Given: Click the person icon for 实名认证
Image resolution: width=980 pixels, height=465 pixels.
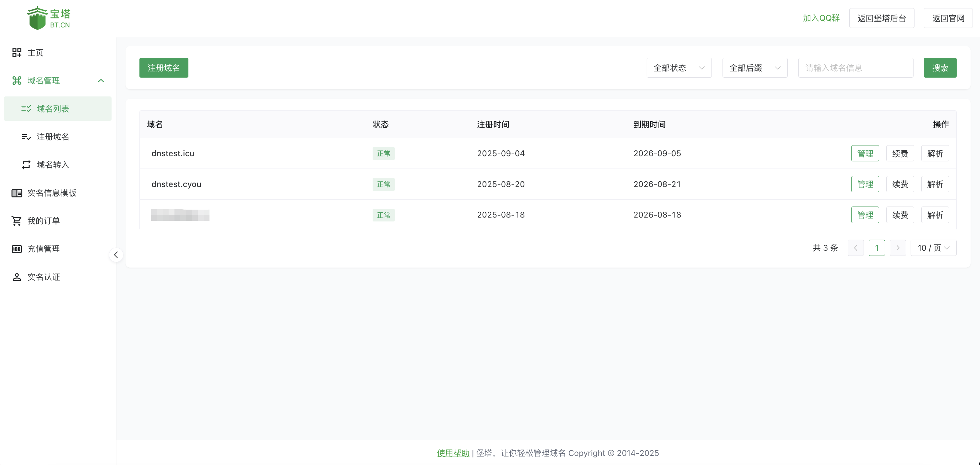Looking at the screenshot, I should 17,277.
